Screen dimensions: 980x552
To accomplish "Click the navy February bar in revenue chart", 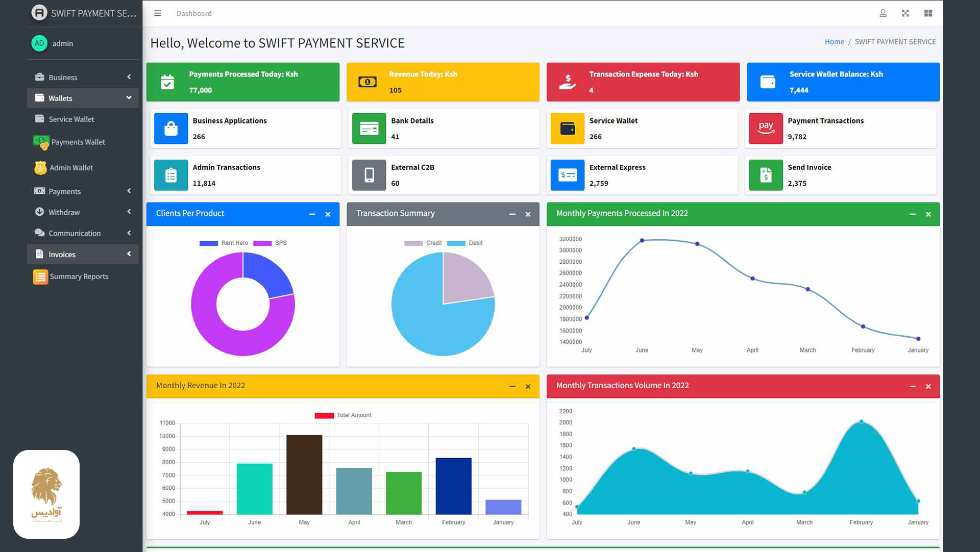I will (x=454, y=486).
